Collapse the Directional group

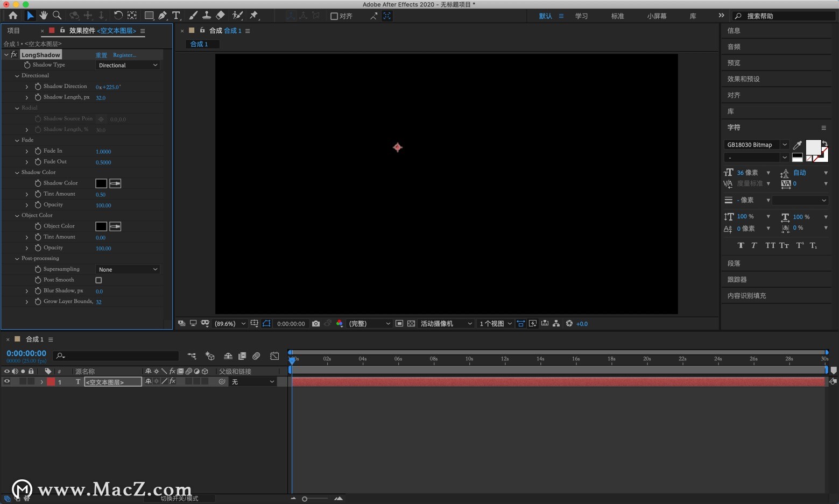tap(17, 76)
